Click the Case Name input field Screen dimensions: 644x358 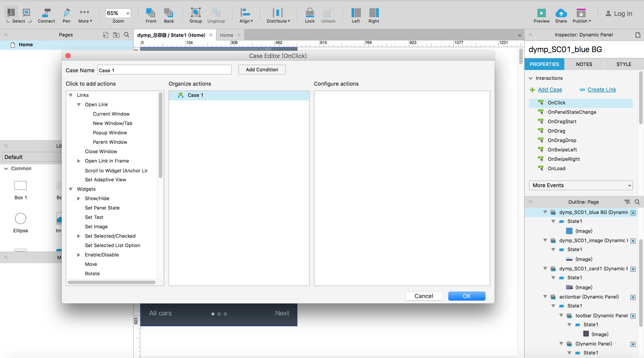click(x=164, y=70)
